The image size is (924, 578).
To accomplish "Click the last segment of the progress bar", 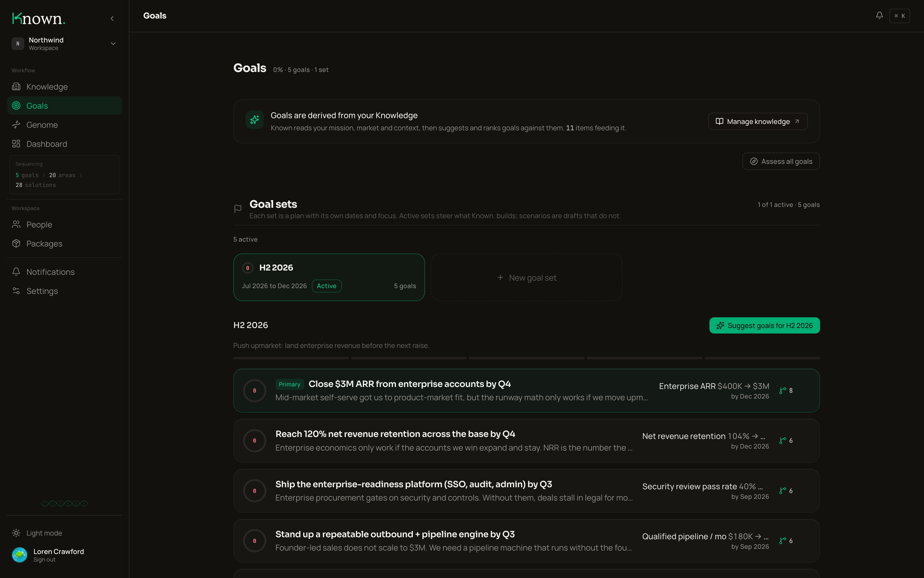I will (762, 358).
